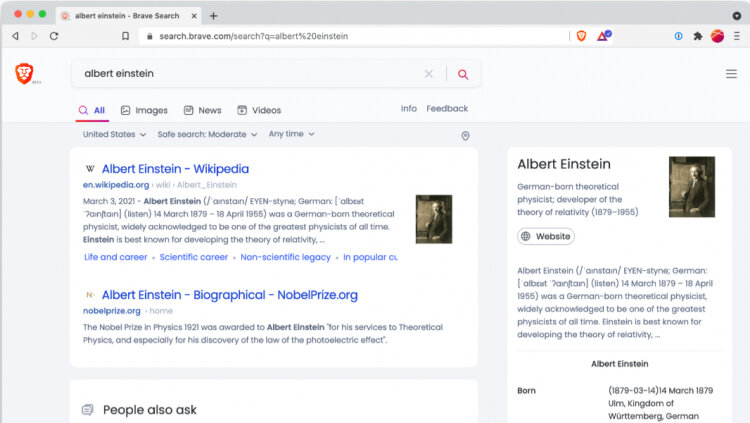Open the Albert Einstein - Wikipedia result
750x423 pixels.
(x=175, y=169)
